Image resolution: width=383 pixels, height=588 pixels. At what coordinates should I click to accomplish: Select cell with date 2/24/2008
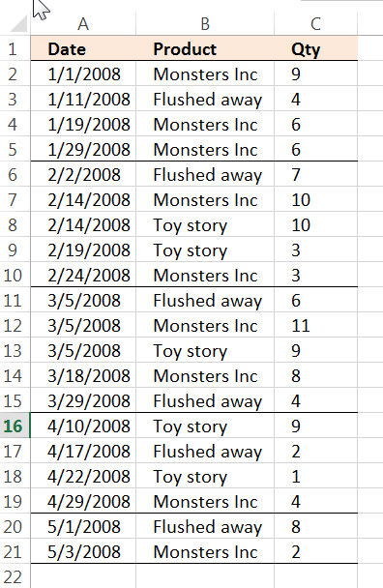coord(83,275)
